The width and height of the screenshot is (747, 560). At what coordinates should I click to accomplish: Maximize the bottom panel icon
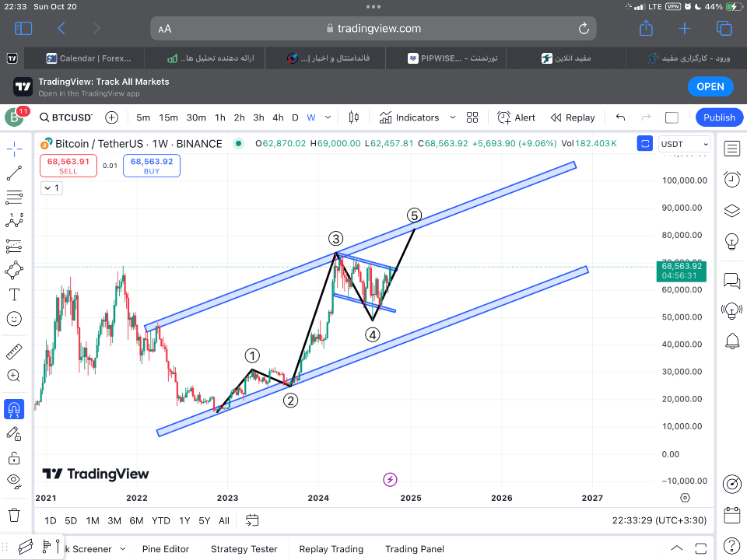(701, 548)
